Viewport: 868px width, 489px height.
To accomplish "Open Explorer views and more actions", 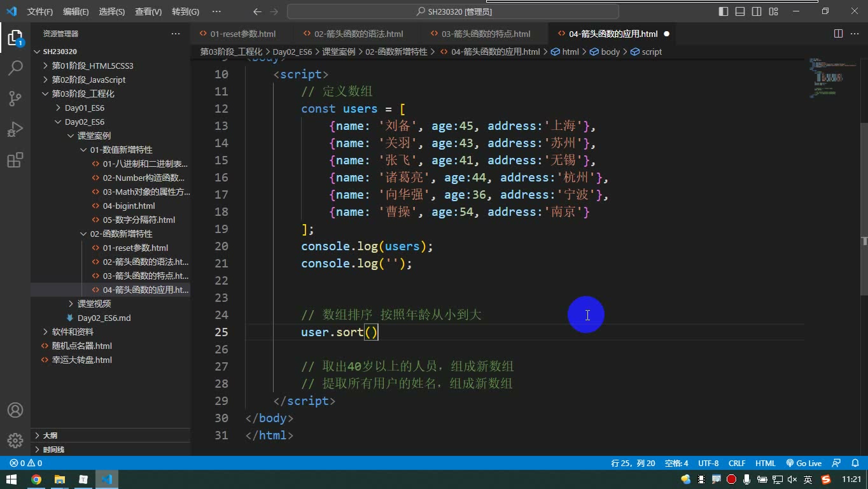I will 176,34.
